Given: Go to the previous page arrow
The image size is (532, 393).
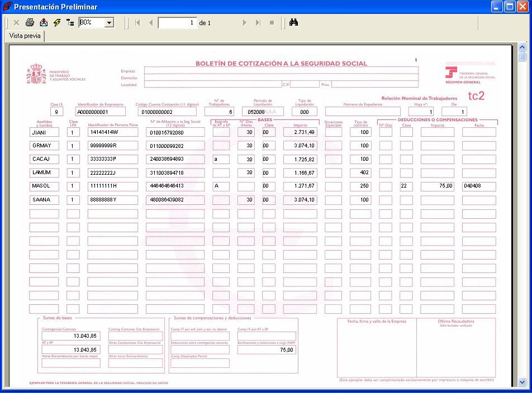Looking at the screenshot, I should point(151,23).
